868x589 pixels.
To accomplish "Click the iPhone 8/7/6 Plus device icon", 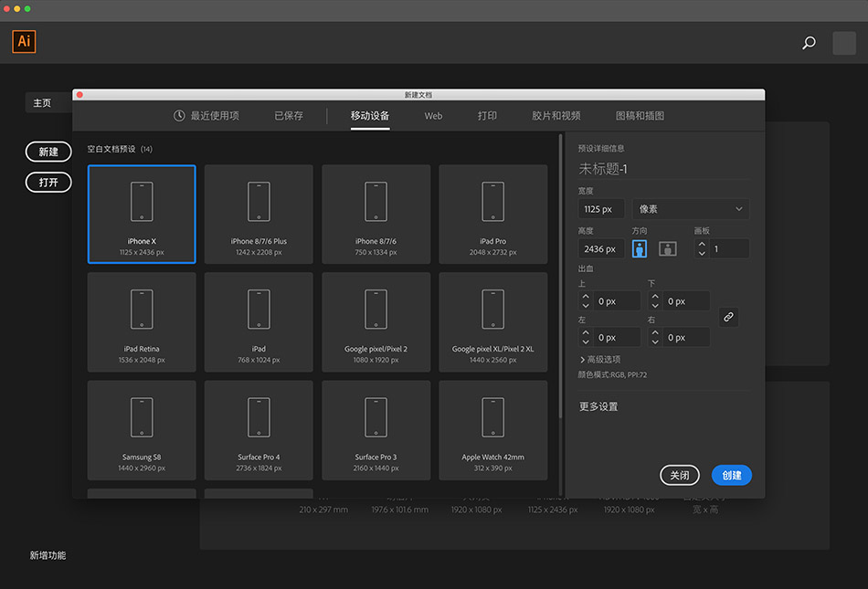I will click(259, 201).
